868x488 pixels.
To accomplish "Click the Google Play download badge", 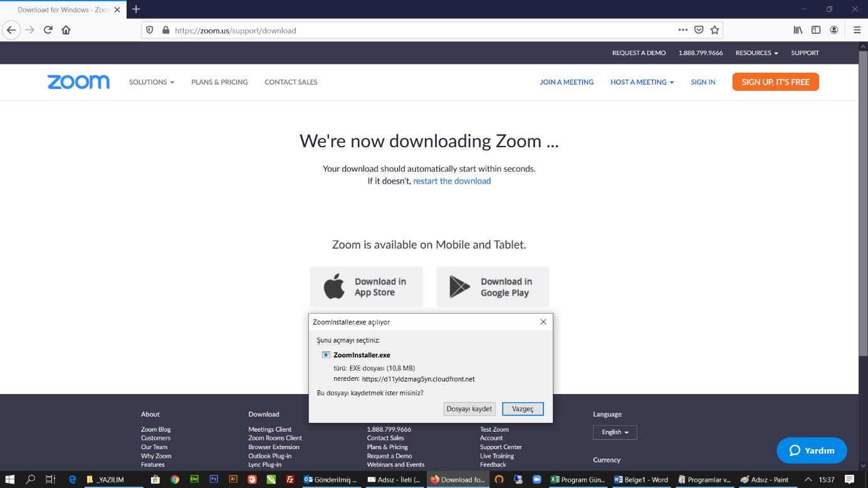I will (493, 287).
